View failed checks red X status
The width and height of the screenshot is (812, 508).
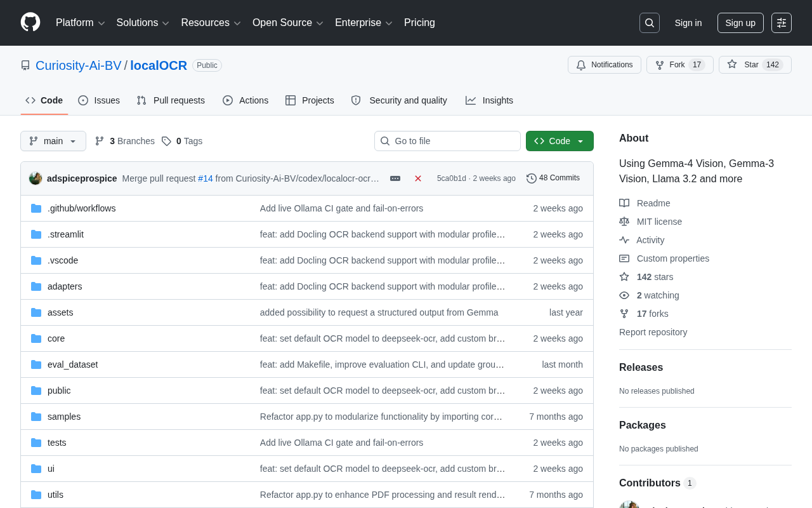pos(418,178)
